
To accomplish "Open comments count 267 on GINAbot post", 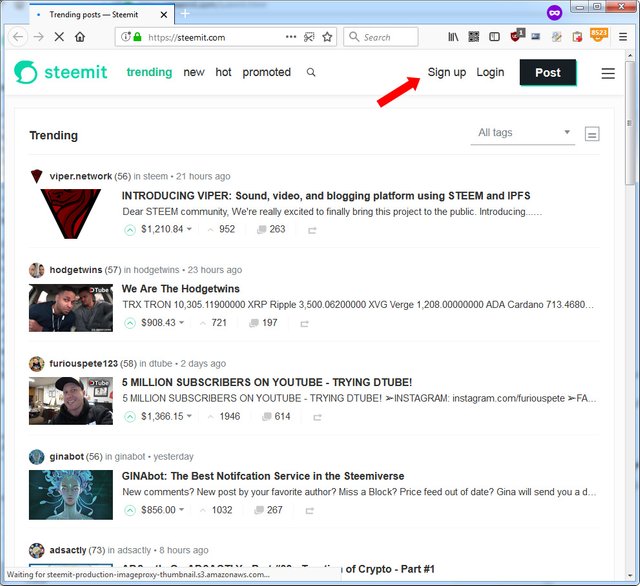I will pyautogui.click(x=269, y=510).
